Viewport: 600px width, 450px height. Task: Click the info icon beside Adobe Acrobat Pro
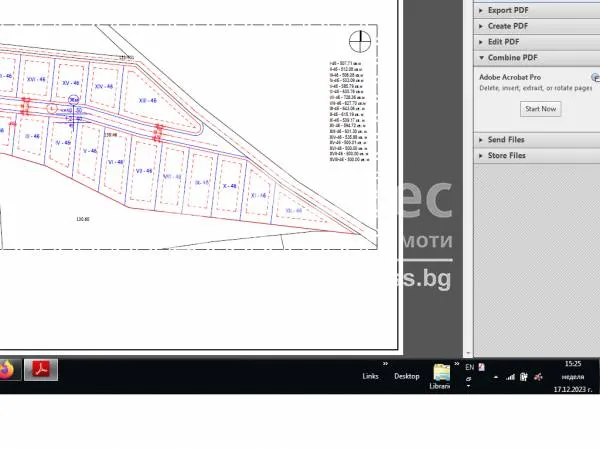595,77
